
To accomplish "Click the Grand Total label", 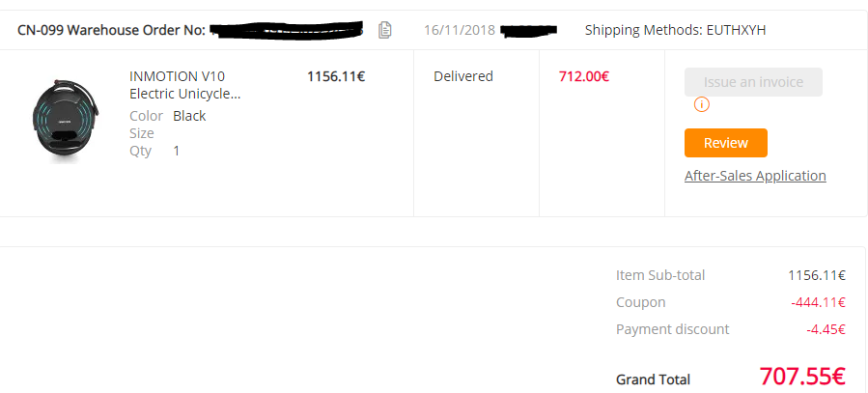I will 654,379.
